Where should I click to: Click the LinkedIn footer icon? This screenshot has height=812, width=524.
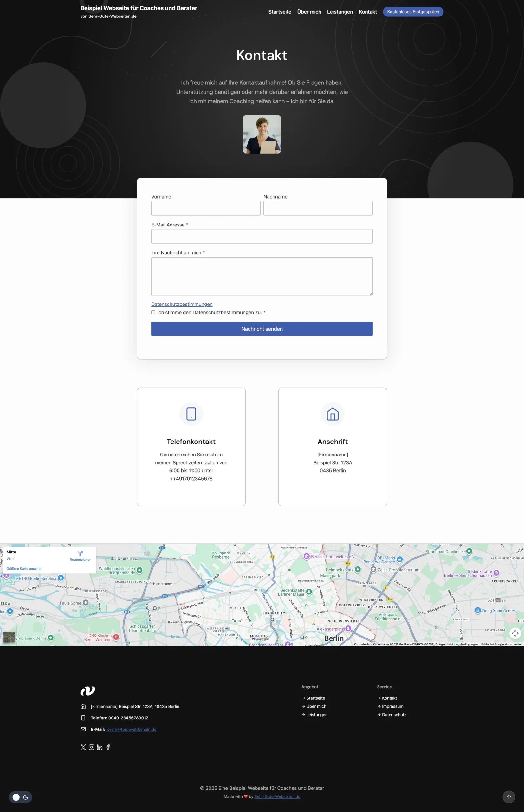coord(100,747)
